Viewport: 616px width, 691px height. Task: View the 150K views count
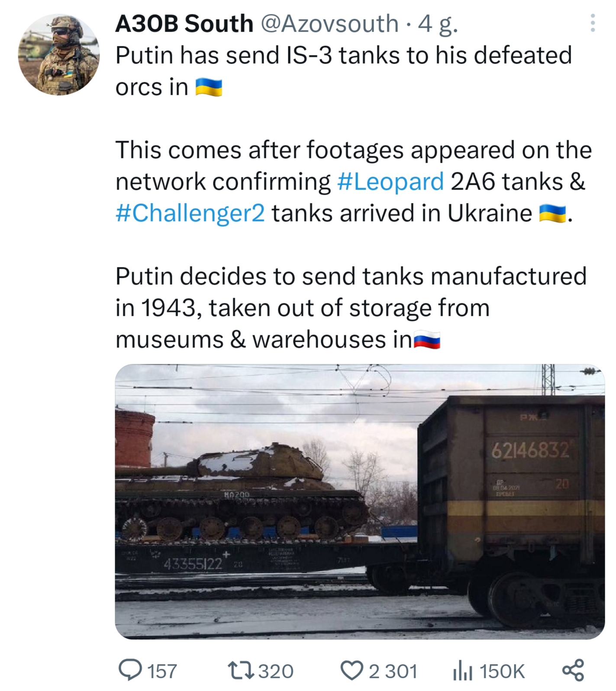502,672
